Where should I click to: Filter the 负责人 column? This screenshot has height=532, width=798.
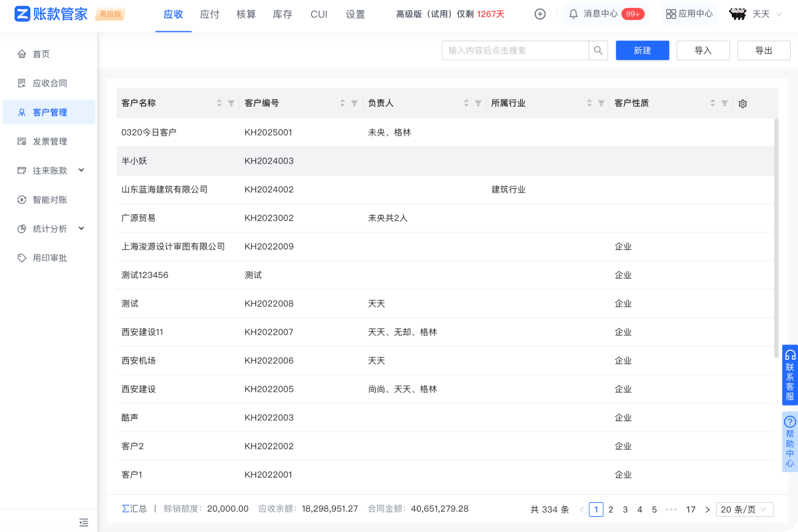(x=477, y=104)
